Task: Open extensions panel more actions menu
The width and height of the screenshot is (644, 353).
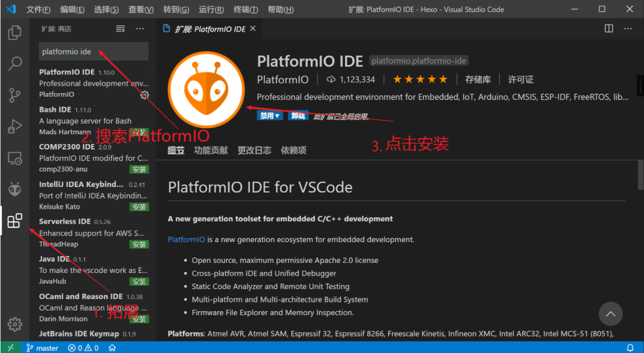Action: [140, 29]
